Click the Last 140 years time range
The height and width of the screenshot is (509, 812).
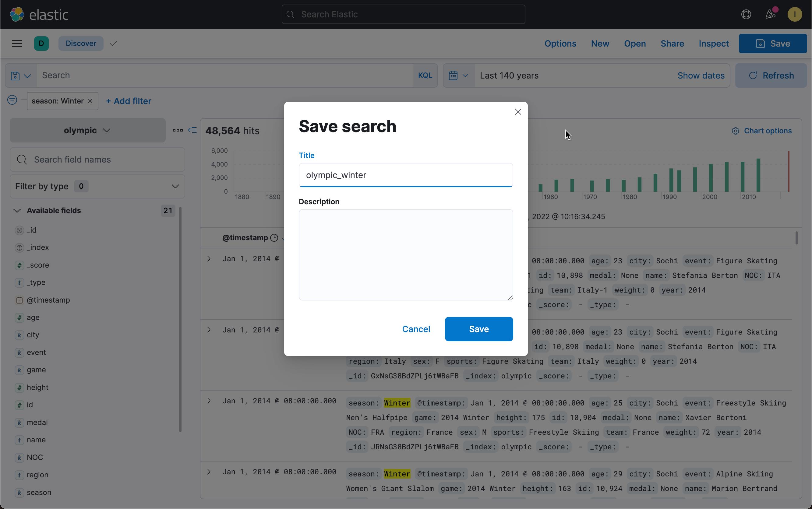509,75
